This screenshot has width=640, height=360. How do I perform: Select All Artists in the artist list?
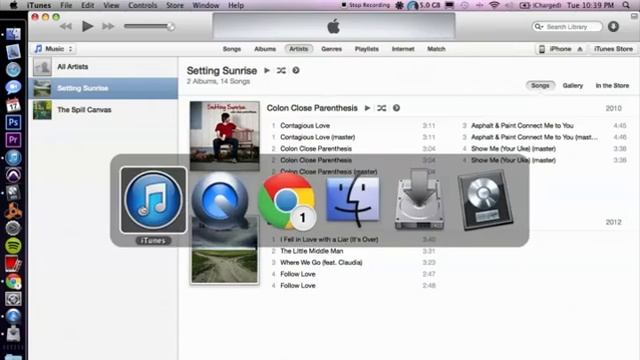click(103, 67)
